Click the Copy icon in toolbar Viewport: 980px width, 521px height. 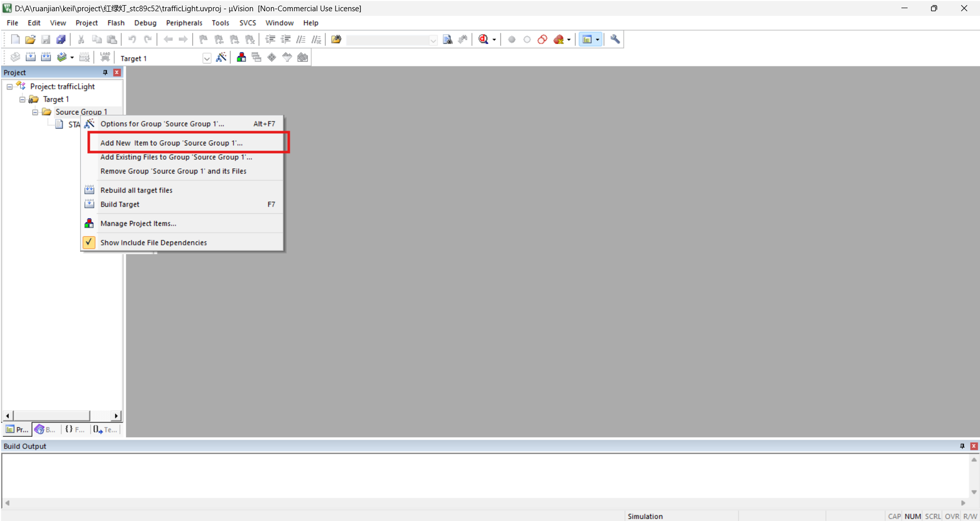[96, 39]
